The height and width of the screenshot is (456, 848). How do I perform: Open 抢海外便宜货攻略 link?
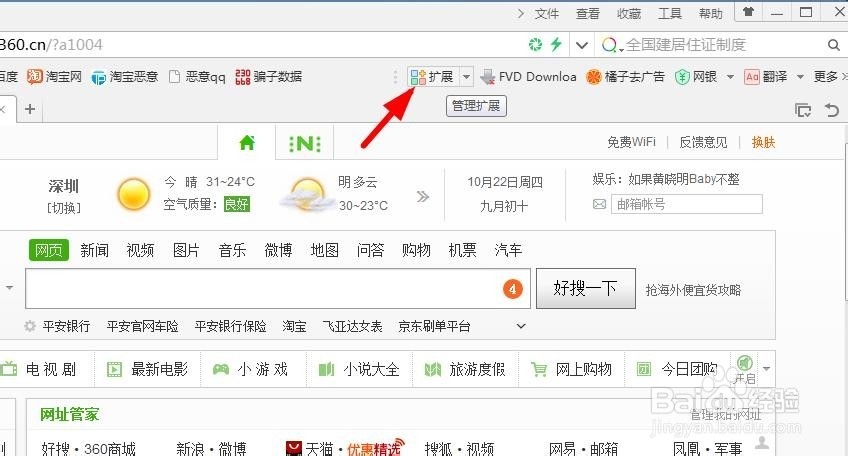(x=693, y=290)
